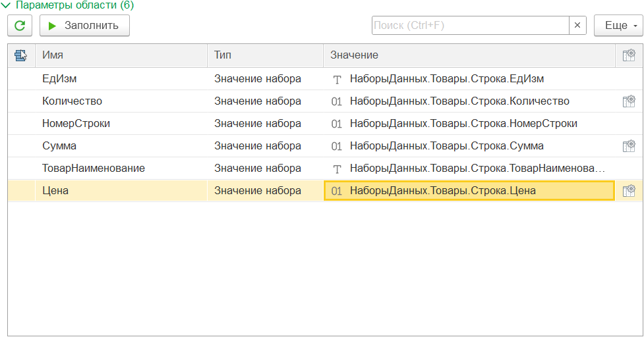Screen dimensions: 644x337
Task: Focus the Поиск (Ctrl+F) search field
Action: (x=470, y=26)
